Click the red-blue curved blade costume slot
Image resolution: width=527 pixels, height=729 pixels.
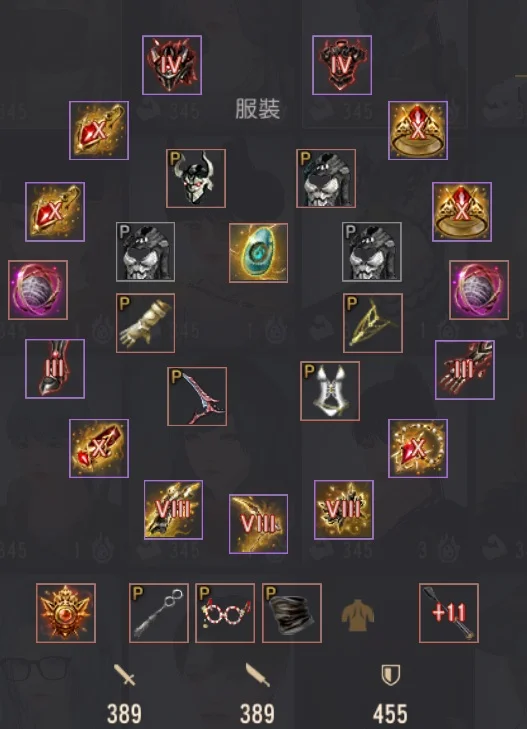point(197,397)
